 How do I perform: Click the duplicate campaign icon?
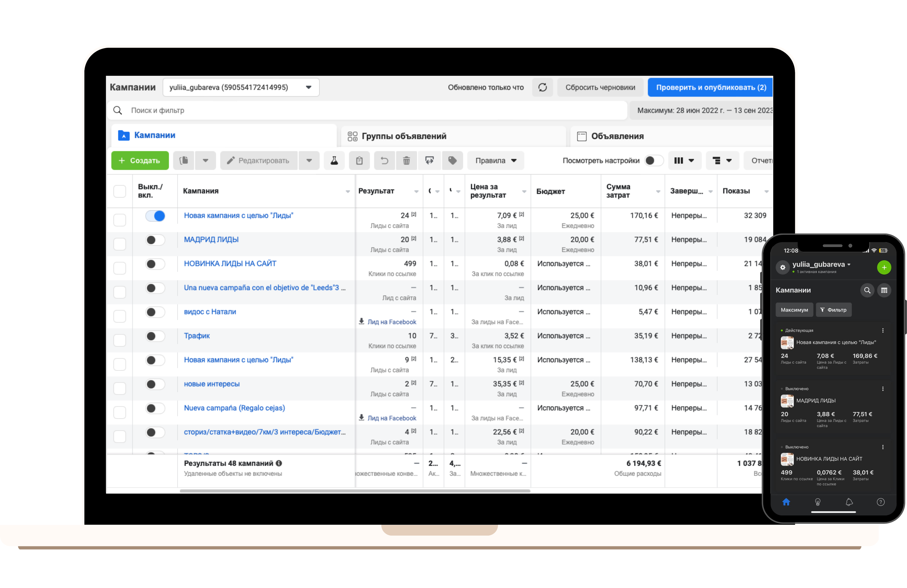184,160
